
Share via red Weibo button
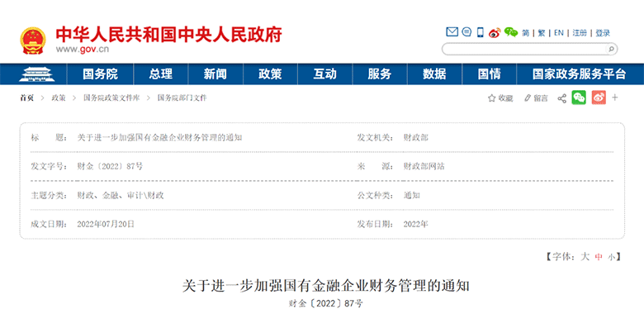[599, 98]
